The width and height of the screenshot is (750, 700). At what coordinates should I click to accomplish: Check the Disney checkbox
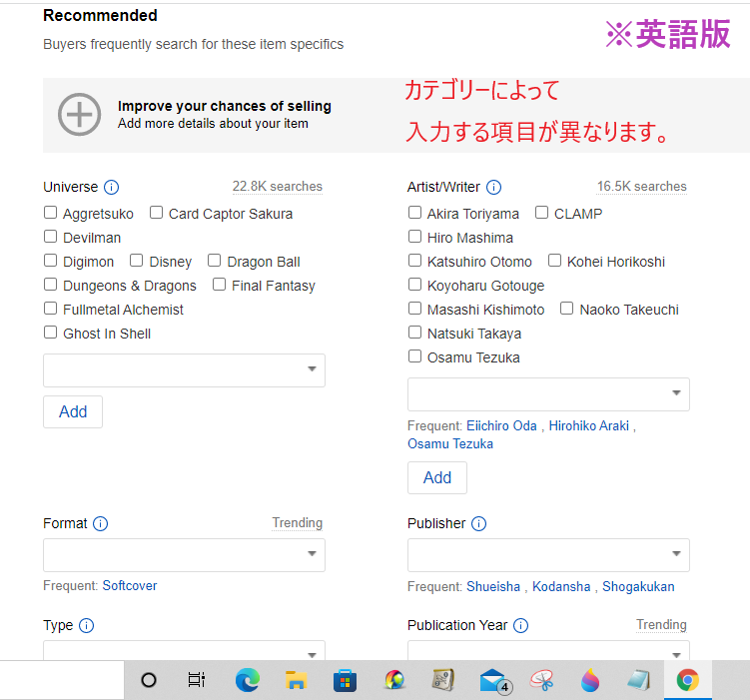[x=137, y=260]
